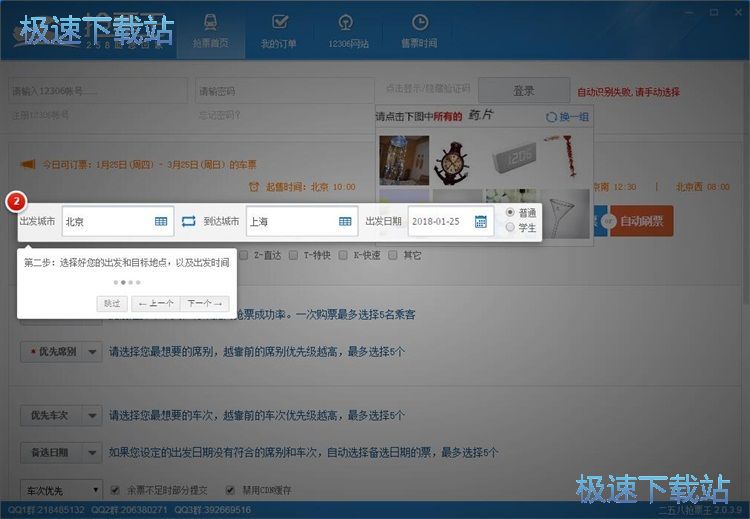Click the 到达城市 field showing 上海

coord(302,221)
